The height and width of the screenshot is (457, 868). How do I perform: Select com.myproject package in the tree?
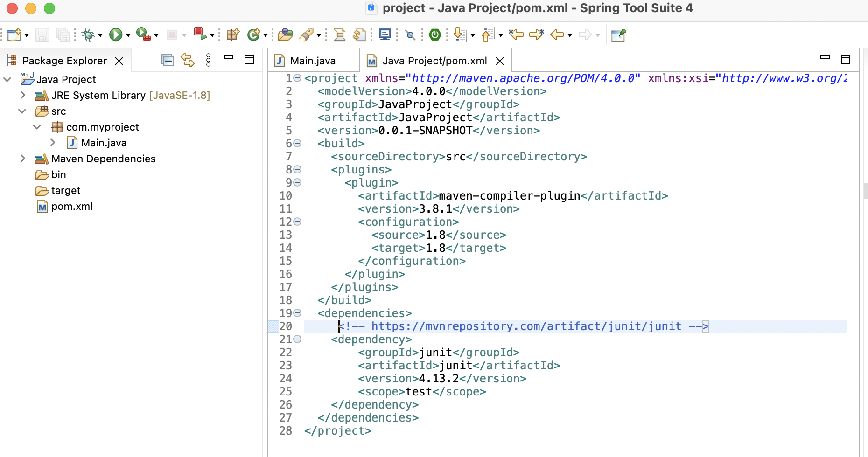(x=103, y=127)
